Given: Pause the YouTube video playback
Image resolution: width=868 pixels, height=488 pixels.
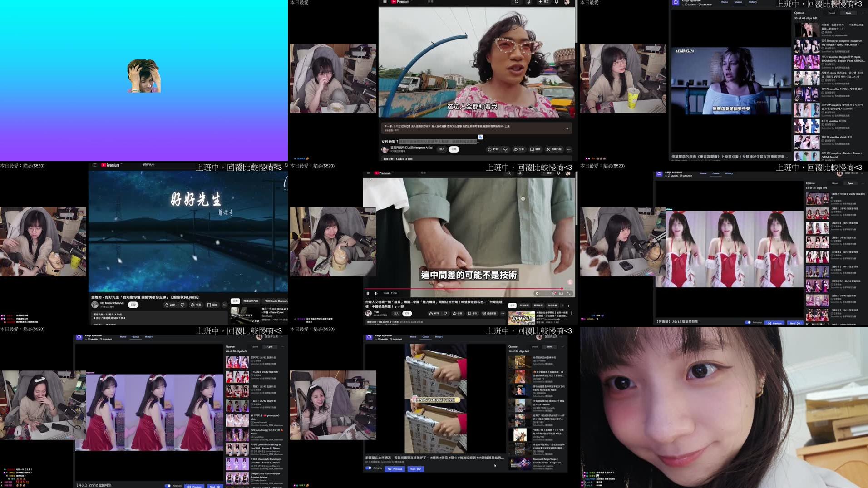Looking at the screenshot, I should 368,293.
